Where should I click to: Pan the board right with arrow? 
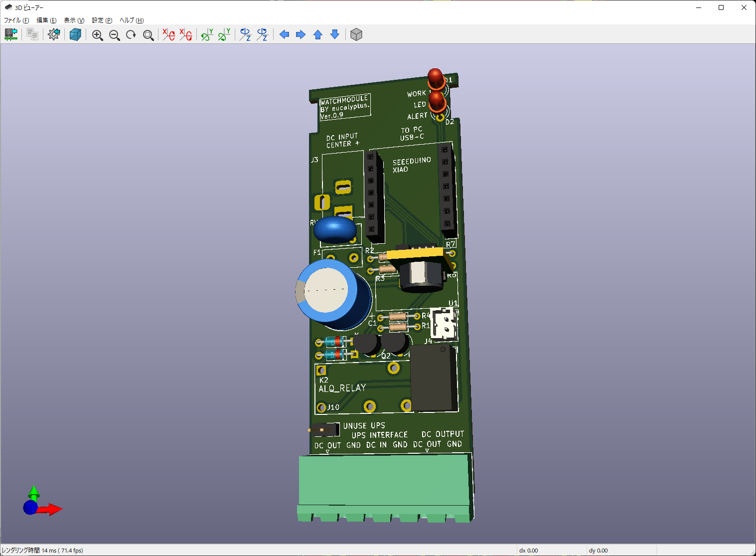(301, 34)
